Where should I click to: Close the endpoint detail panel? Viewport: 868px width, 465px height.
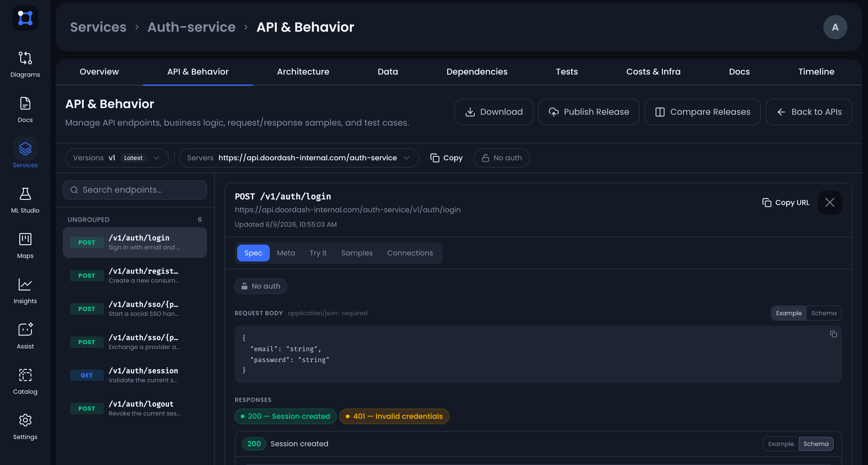coord(830,203)
